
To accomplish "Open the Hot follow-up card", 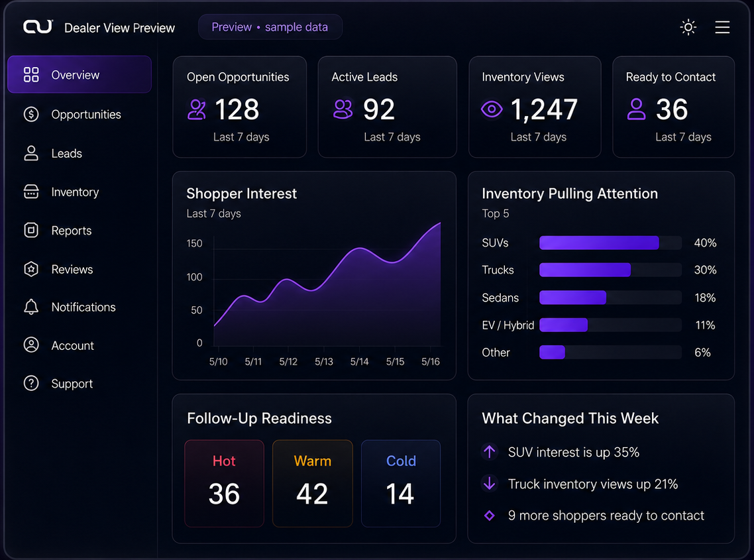I will click(x=224, y=483).
